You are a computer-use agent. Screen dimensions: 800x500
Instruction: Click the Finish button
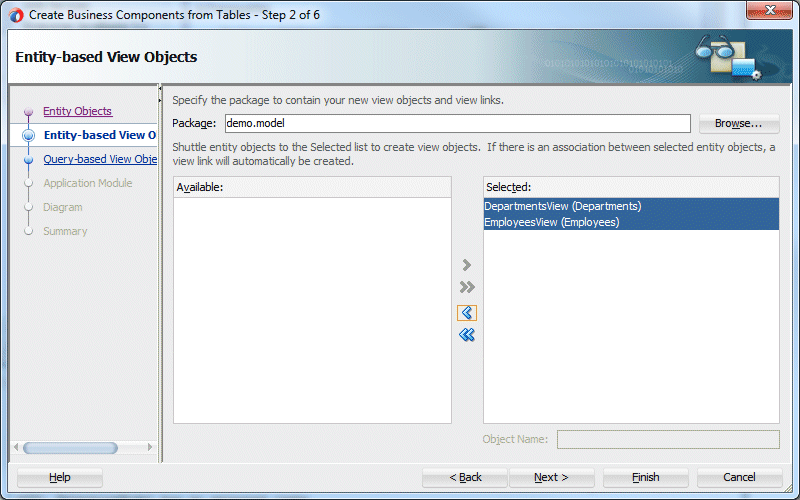pyautogui.click(x=645, y=478)
